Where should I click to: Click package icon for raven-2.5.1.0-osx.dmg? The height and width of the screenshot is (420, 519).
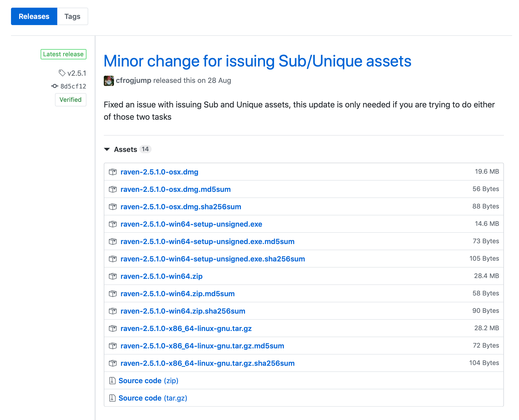click(113, 172)
